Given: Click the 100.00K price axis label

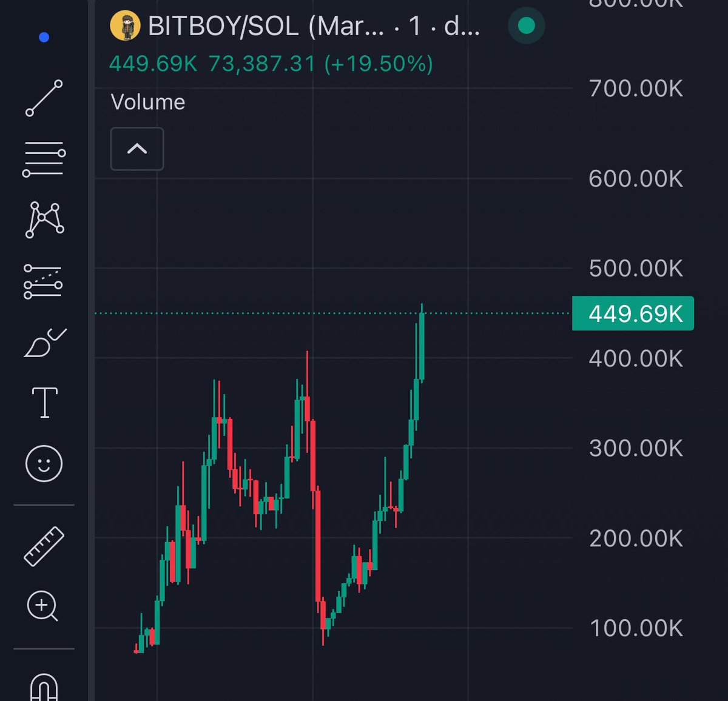Looking at the screenshot, I should coord(636,628).
